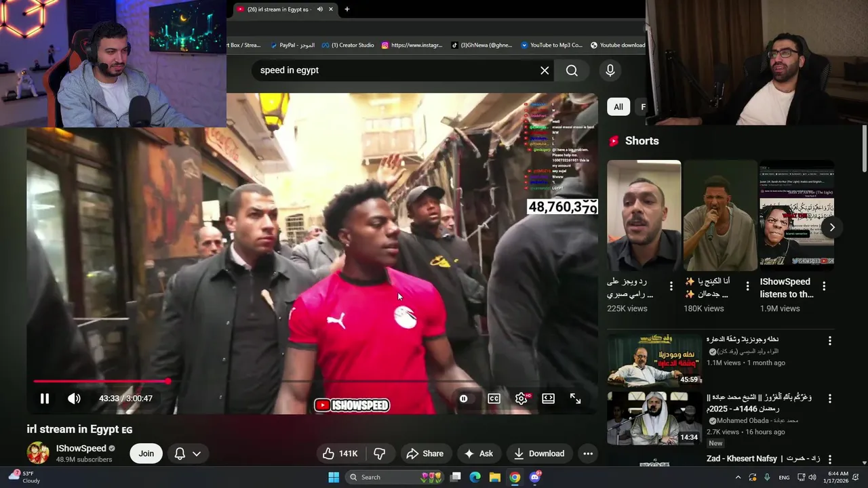Image resolution: width=868 pixels, height=488 pixels.
Task: Launch Microsoft Edge from the taskbar
Action: click(475, 477)
